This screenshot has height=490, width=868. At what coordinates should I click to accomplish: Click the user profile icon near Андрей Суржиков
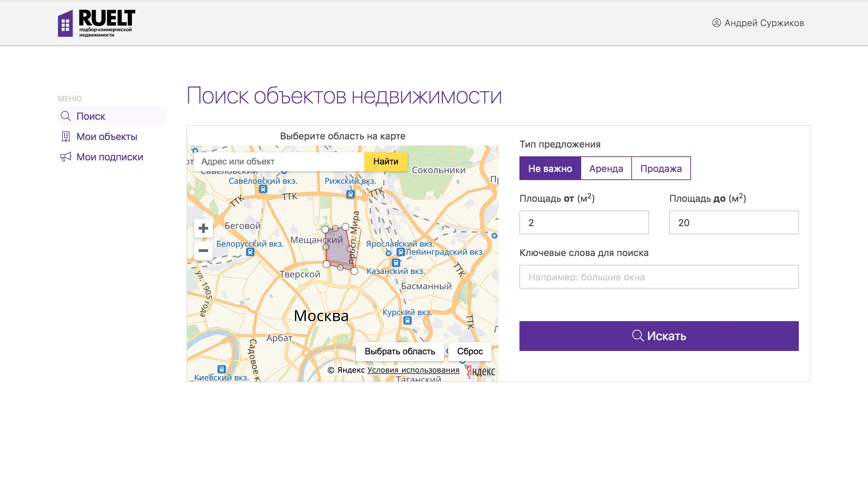point(716,23)
